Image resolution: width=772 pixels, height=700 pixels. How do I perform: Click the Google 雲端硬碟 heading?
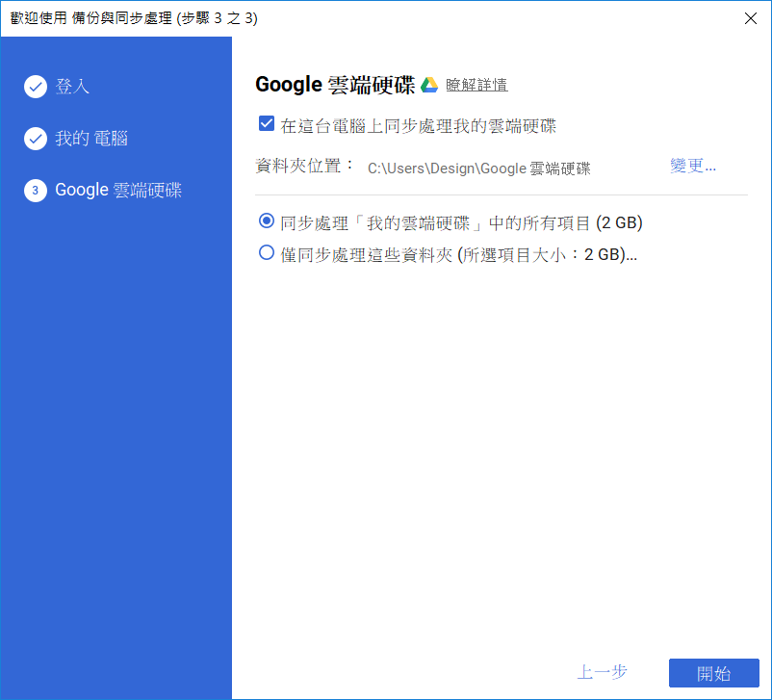335,85
